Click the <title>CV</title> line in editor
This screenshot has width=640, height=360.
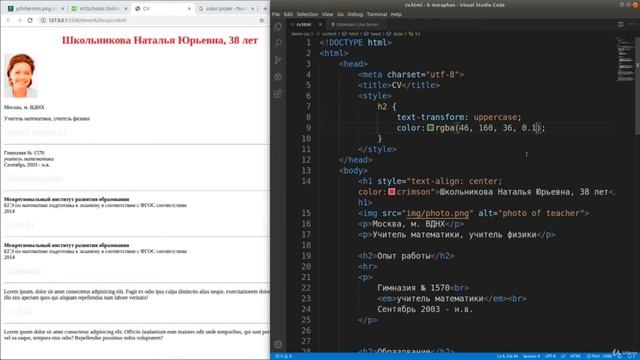click(x=399, y=85)
